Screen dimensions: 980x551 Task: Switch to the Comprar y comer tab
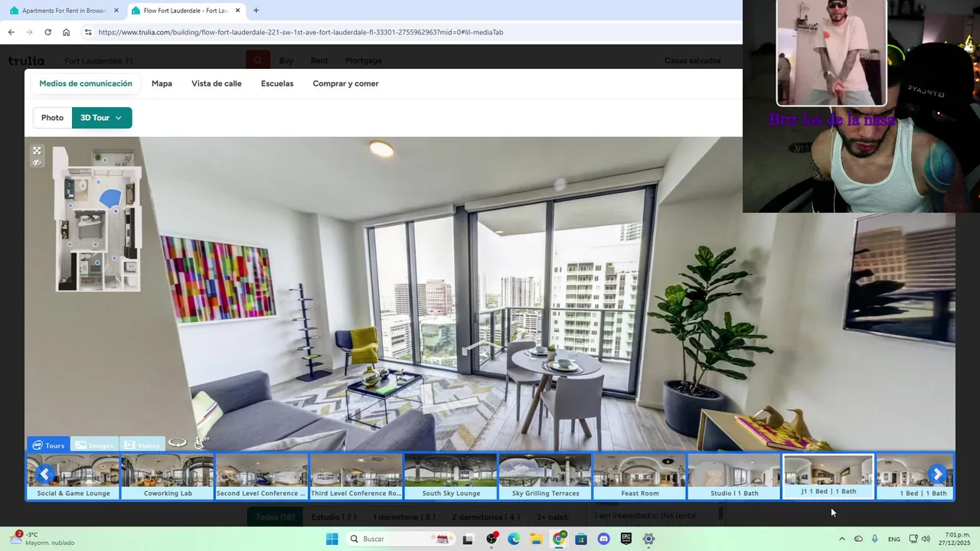(x=345, y=83)
